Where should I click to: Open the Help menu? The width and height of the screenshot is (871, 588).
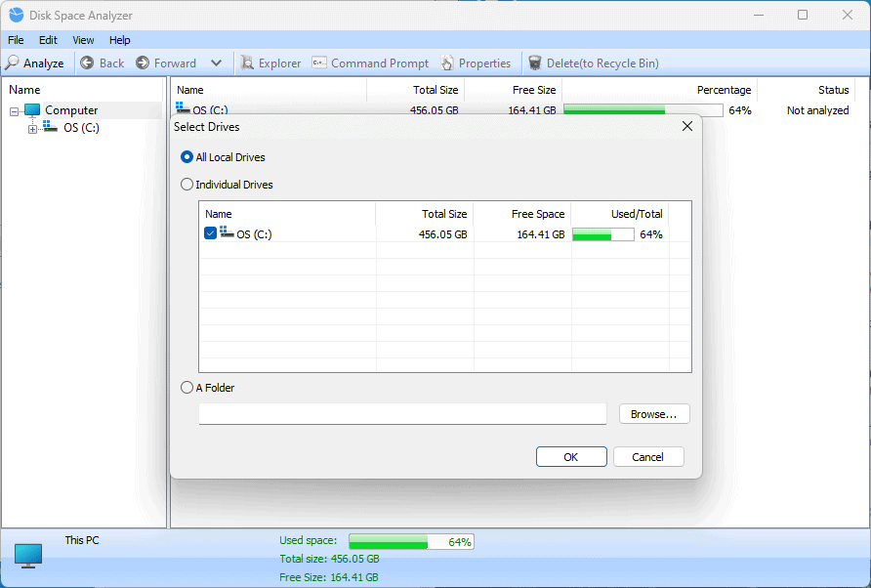(119, 40)
